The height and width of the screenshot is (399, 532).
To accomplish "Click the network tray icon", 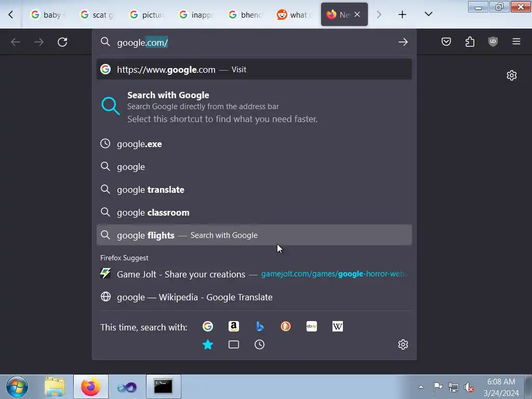I will 453,387.
